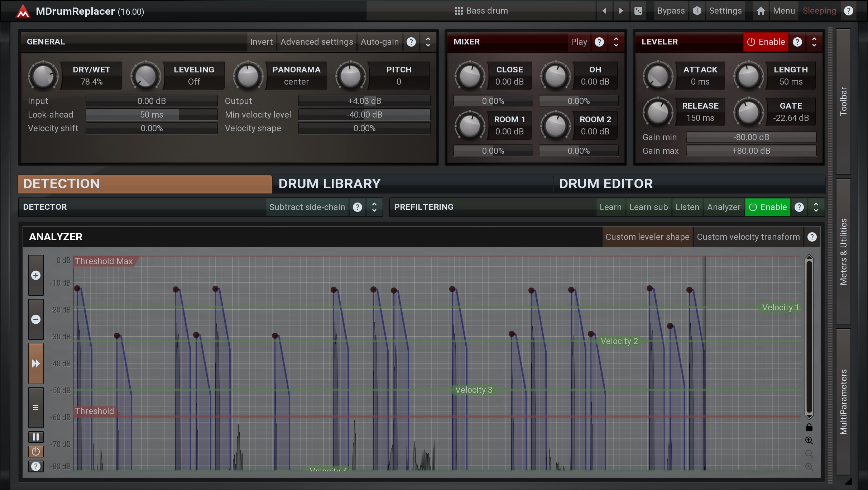Click the Leveler GATE knob
Viewport: 868px width, 490px height.
pyautogui.click(x=748, y=112)
